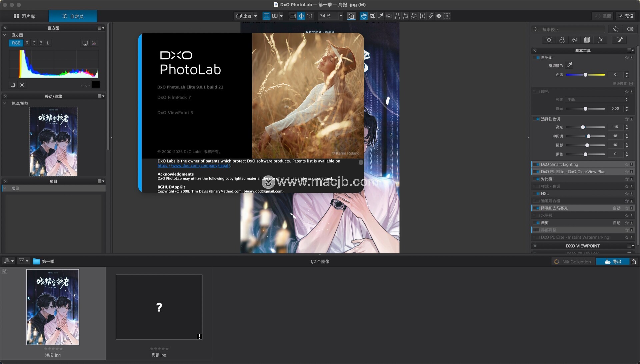This screenshot has width=640, height=364.
Task: Select L luminance histogram channel
Action: [x=48, y=43]
